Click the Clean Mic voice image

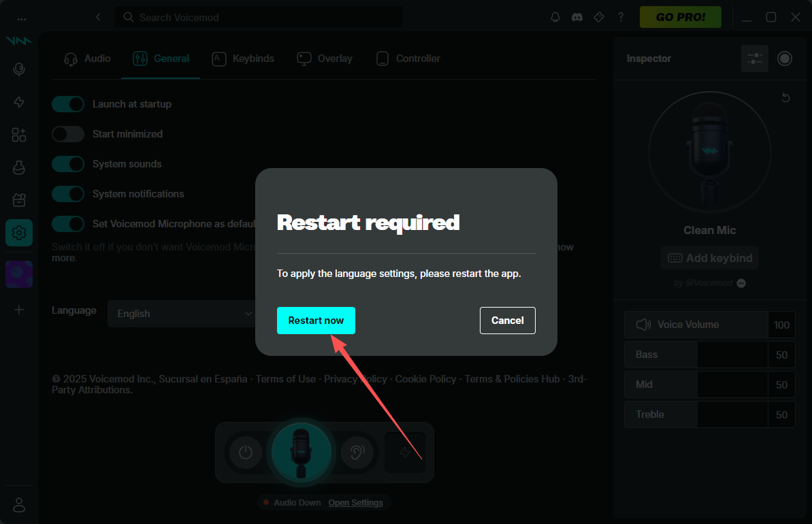coord(709,152)
